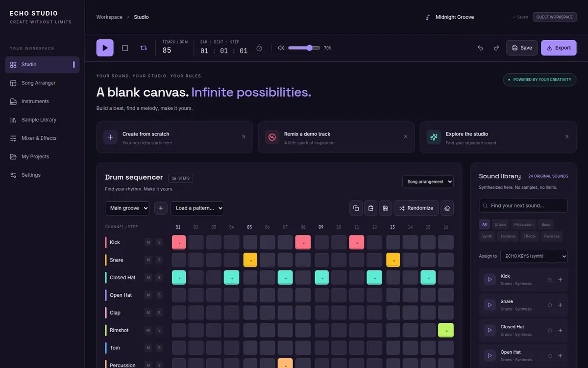Stop playback with the square stop button
588x368 pixels.
coord(125,48)
